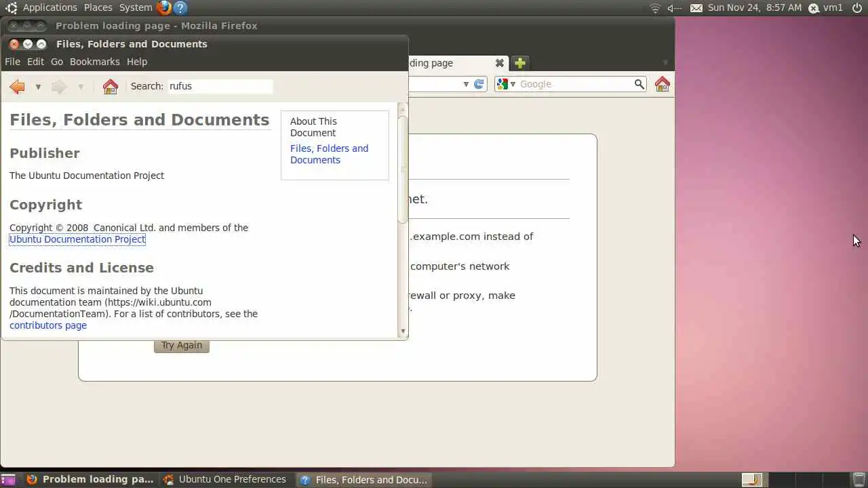Viewport: 868px width, 488px height.
Task: Click the clock Sun Nov 24
Action: click(755, 7)
